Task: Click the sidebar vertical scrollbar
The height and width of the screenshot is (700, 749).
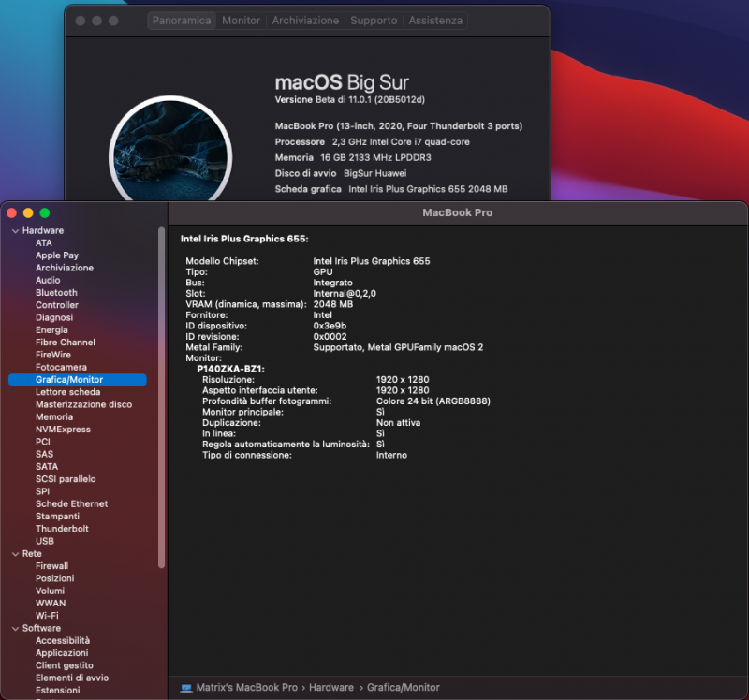Action: pyautogui.click(x=161, y=398)
